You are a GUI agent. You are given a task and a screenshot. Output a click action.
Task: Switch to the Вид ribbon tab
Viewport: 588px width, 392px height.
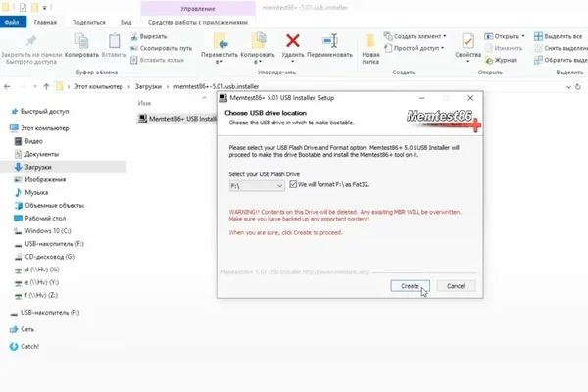coord(126,23)
